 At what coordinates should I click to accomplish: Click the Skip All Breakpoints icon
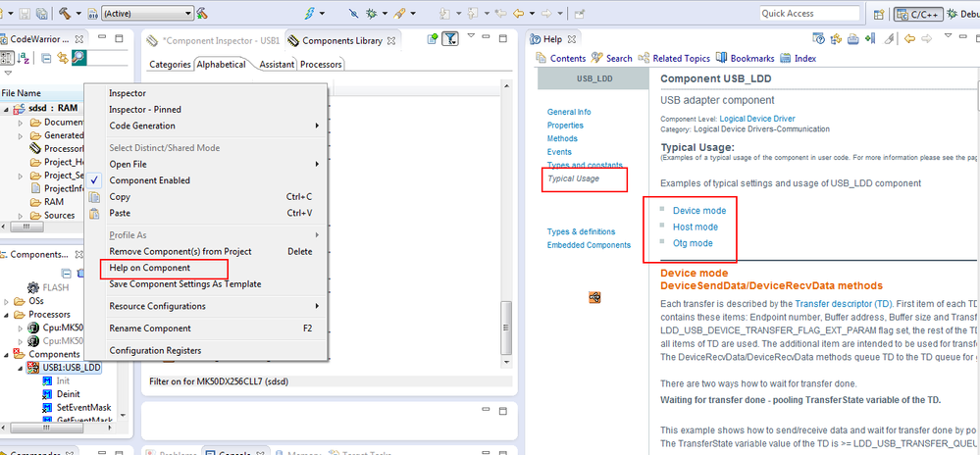(354, 13)
